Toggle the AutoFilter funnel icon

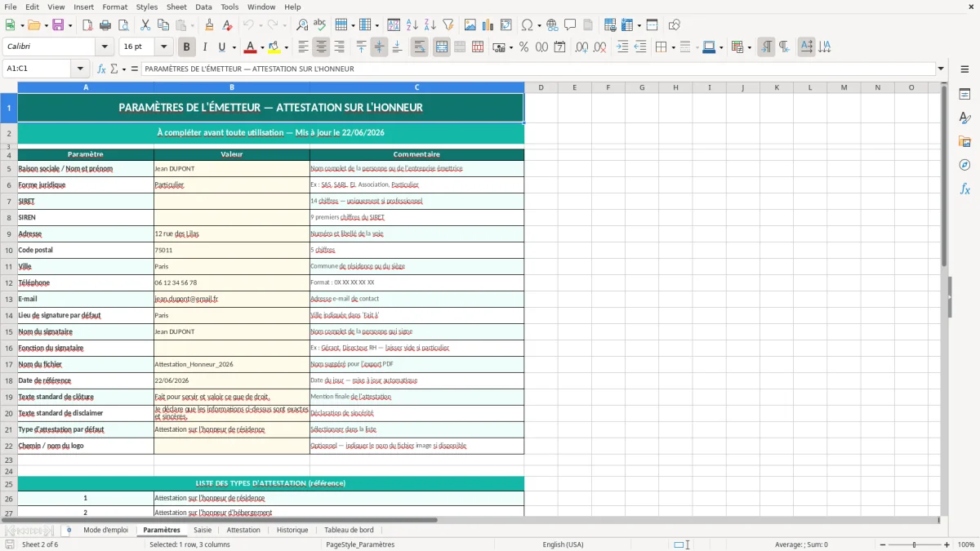(448, 25)
